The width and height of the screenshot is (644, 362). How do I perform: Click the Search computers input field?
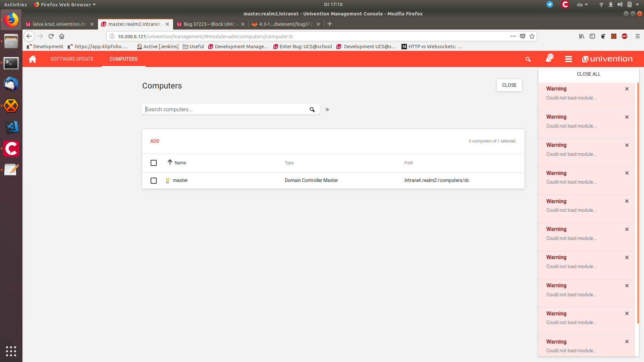[x=225, y=110]
